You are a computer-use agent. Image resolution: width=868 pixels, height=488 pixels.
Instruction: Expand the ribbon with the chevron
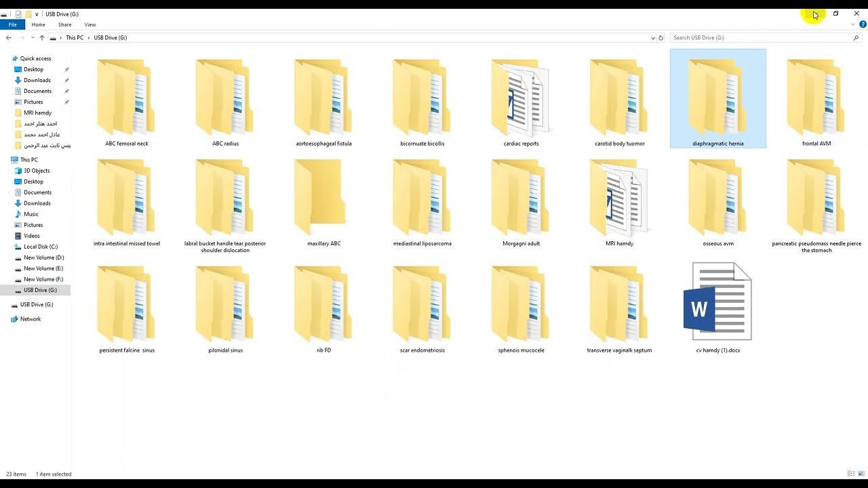click(854, 24)
